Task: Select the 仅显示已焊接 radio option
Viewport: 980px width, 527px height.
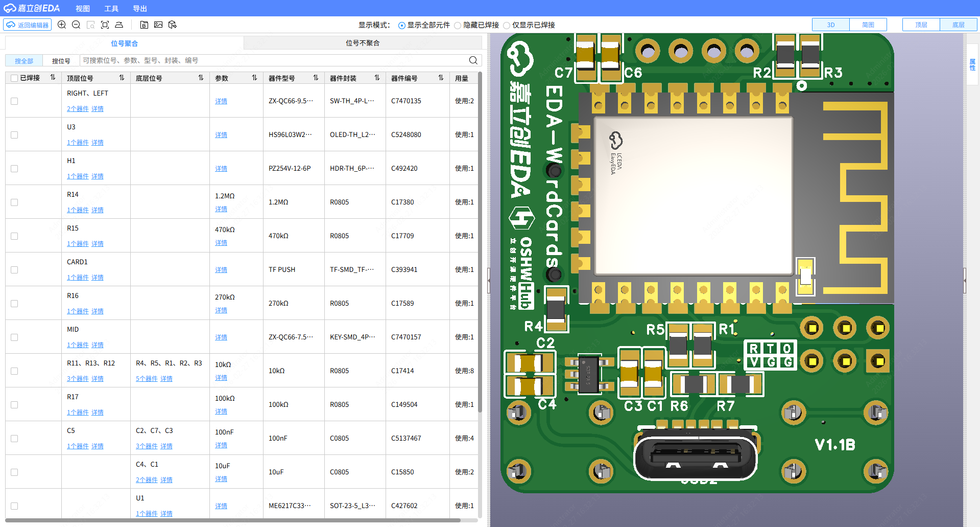Action: point(507,25)
